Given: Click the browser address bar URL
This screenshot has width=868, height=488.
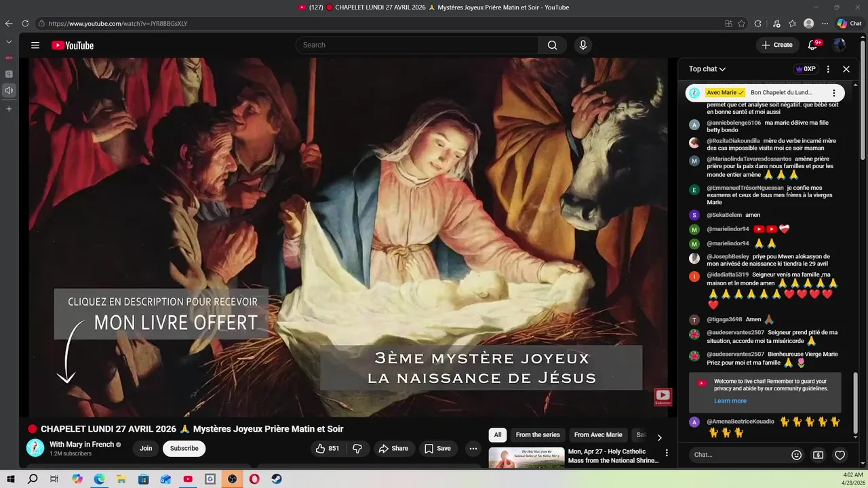Looking at the screenshot, I should click(118, 24).
